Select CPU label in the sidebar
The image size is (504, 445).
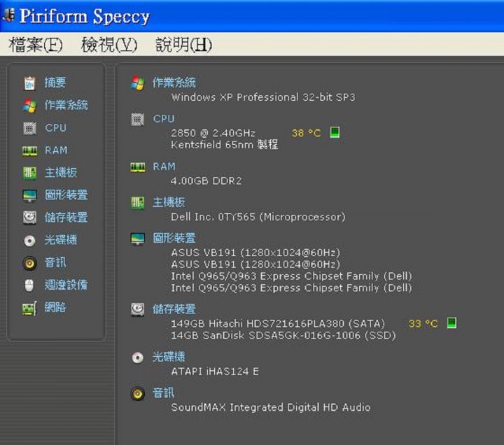(x=55, y=128)
